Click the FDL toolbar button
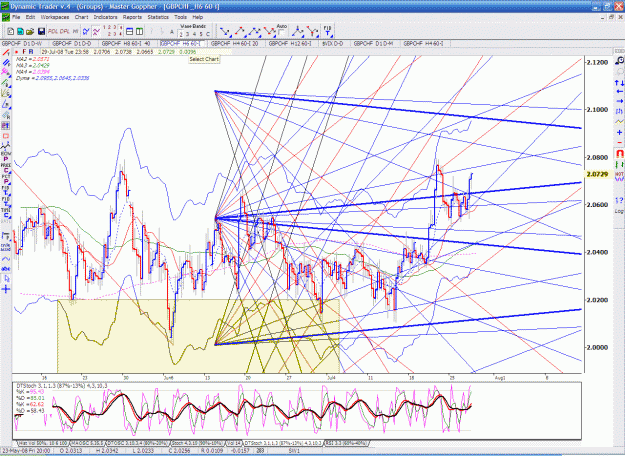Image resolution: width=625 pixels, height=456 pixels. point(53,31)
